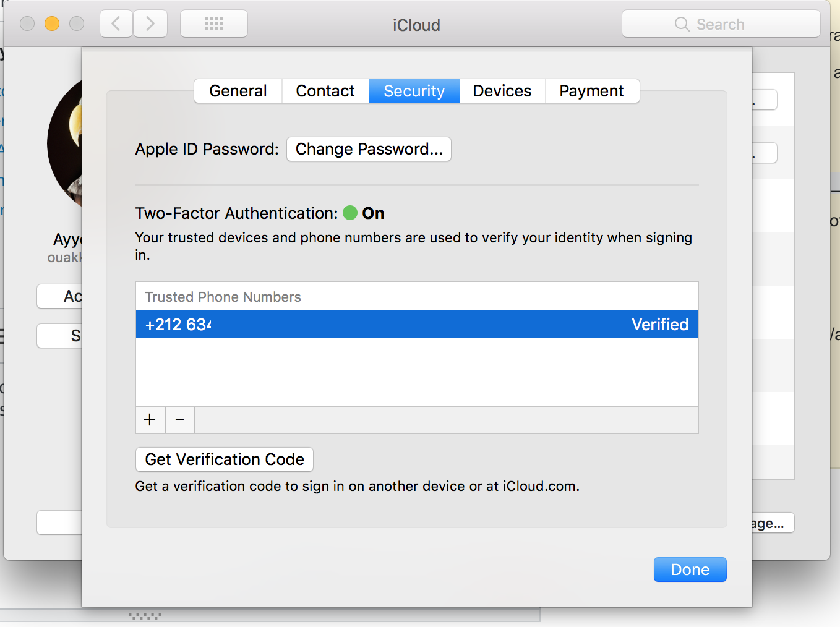Open the Devices tab
The height and width of the screenshot is (627, 840).
(502, 91)
